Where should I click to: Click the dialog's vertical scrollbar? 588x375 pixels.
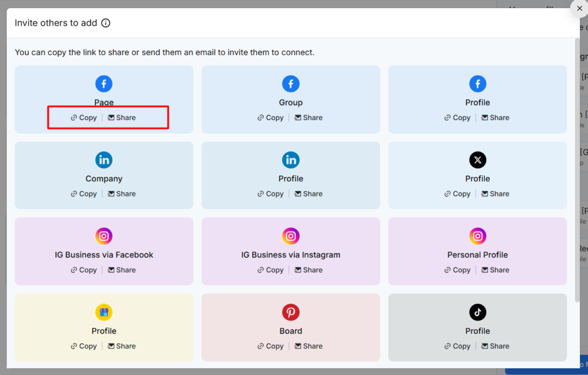[577, 172]
